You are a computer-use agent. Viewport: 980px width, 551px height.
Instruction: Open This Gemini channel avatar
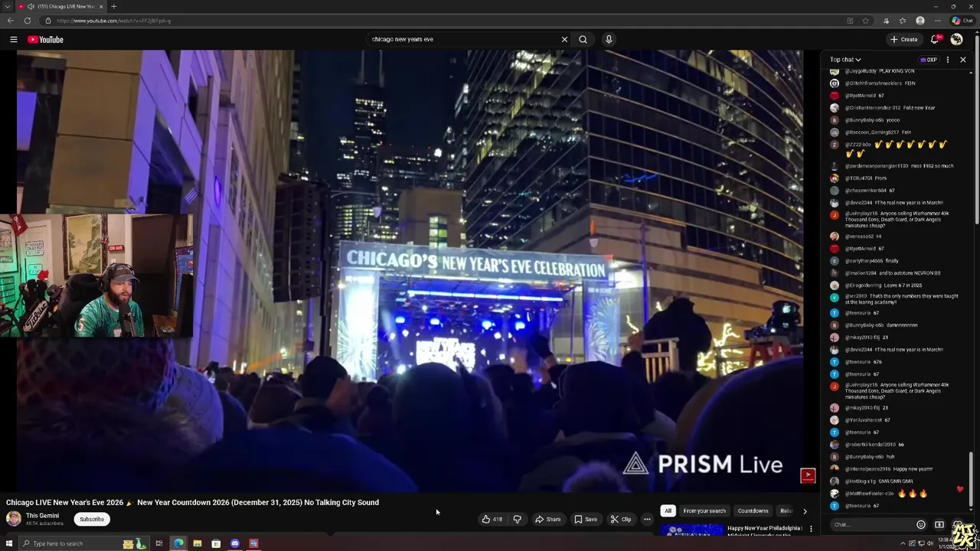[14, 519]
